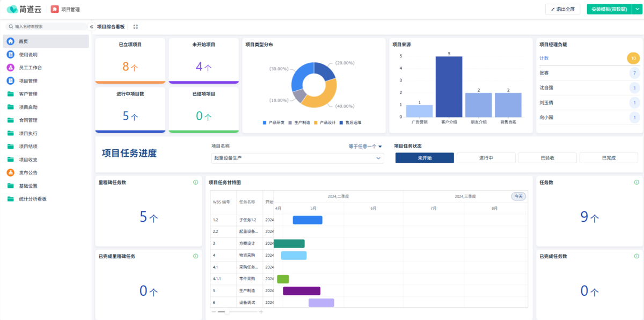Select the 进行中 task status filter
Viewport: 644px width, 320px height.
486,158
